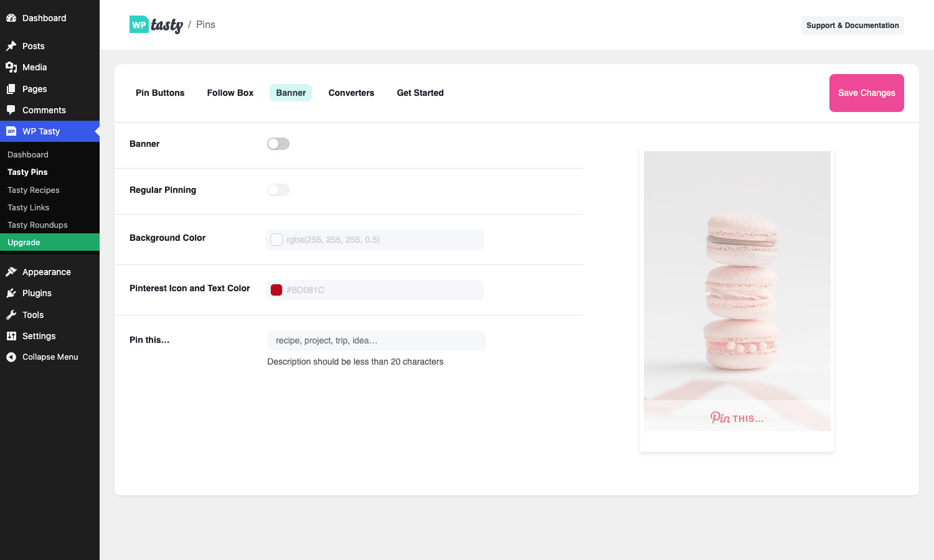This screenshot has width=934, height=560.
Task: Click the Collapse Menu arrow icon
Action: tap(11, 357)
